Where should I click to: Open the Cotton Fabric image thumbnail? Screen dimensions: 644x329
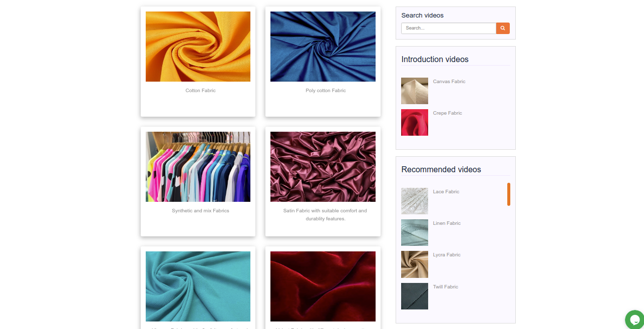click(198, 47)
